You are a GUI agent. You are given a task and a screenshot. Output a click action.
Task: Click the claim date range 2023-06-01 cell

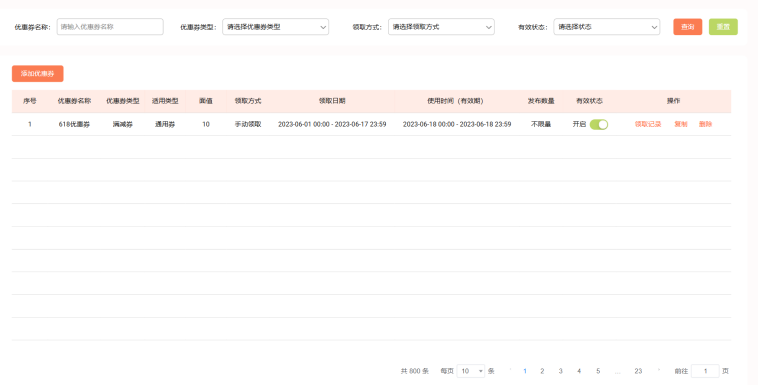[x=332, y=124]
